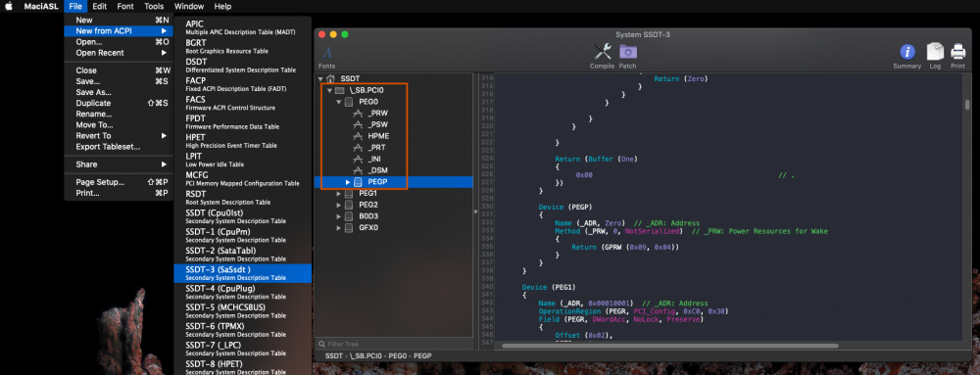
Task: Click the Fonts toolbar icon
Action: coord(326,53)
